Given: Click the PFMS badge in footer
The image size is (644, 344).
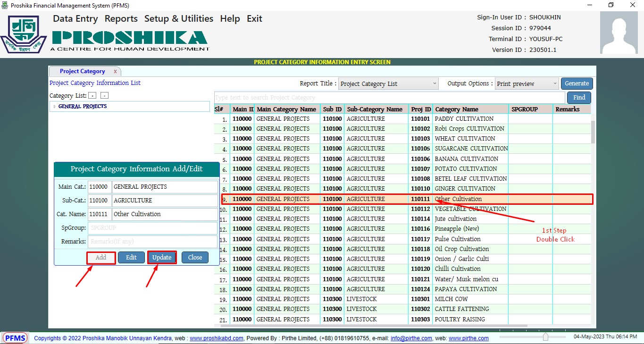Looking at the screenshot, I should 16,338.
